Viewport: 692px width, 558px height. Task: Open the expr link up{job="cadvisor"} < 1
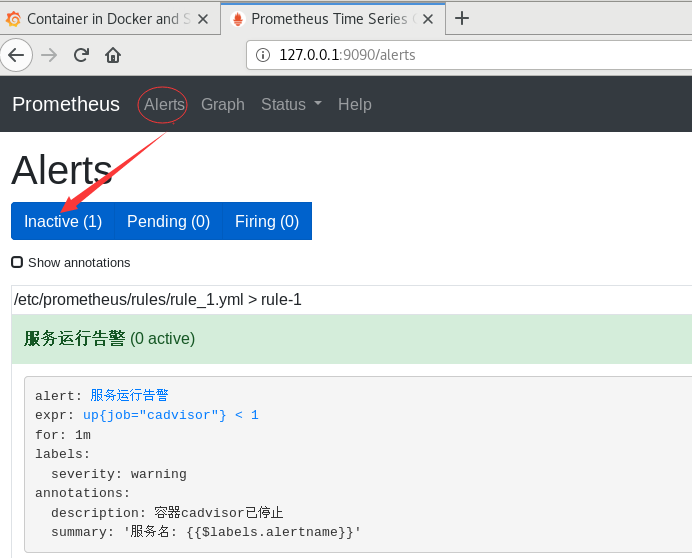171,415
